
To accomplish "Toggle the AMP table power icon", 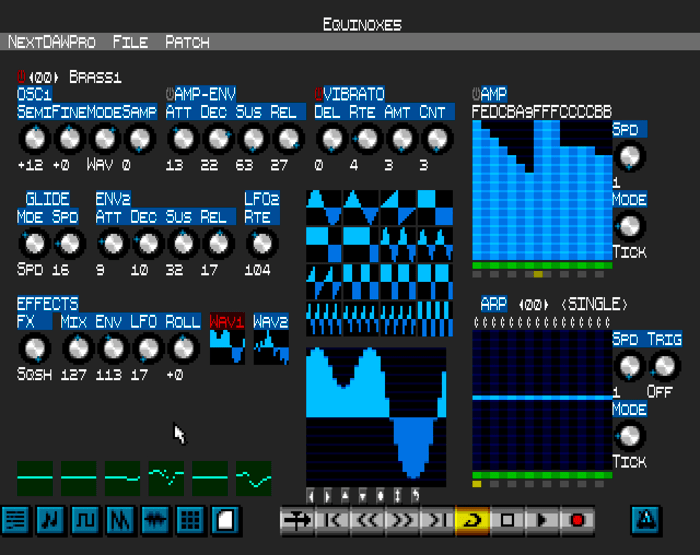I will click(476, 94).
